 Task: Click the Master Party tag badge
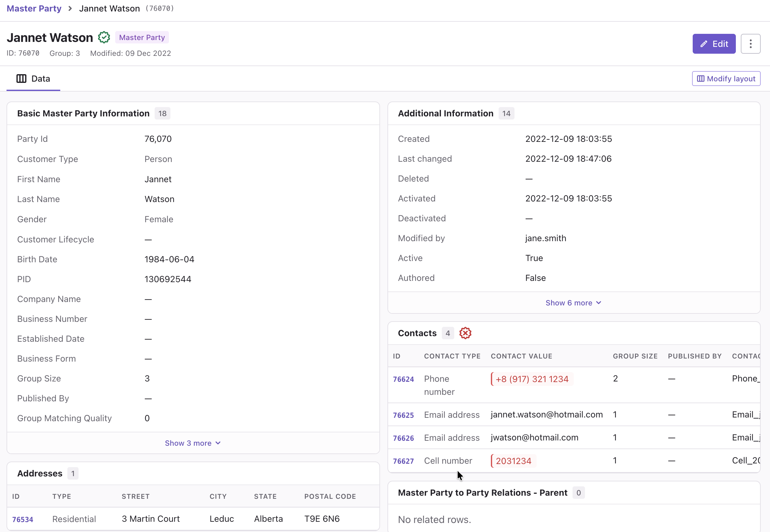(x=142, y=37)
